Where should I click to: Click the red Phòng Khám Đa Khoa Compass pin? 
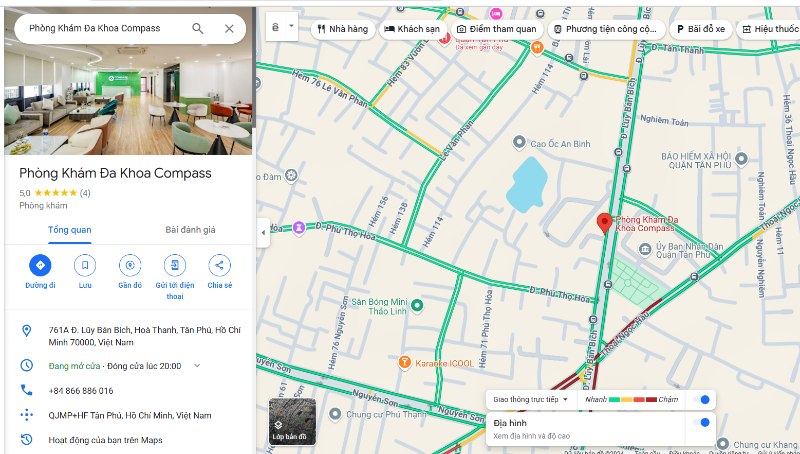pos(605,223)
